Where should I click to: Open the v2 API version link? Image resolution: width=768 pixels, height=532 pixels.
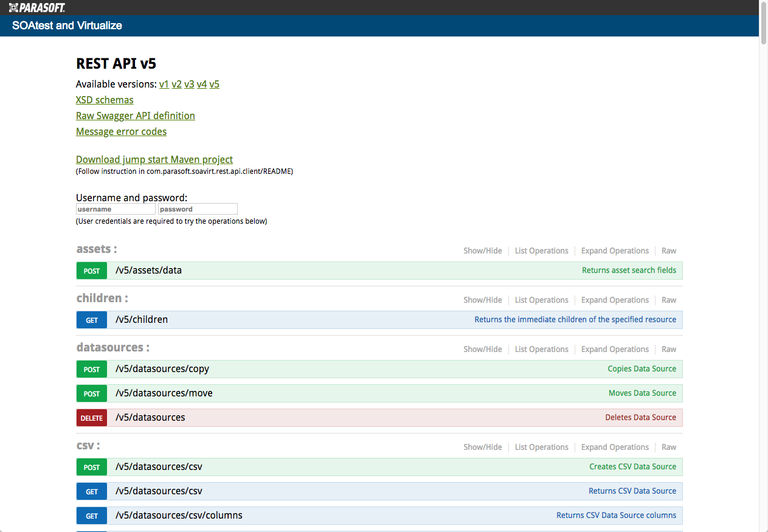177,85
